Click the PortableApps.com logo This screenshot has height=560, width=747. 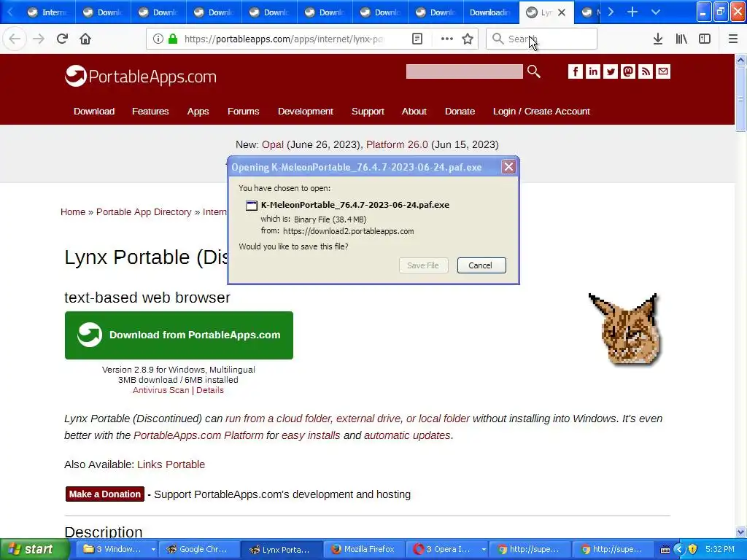(x=141, y=76)
